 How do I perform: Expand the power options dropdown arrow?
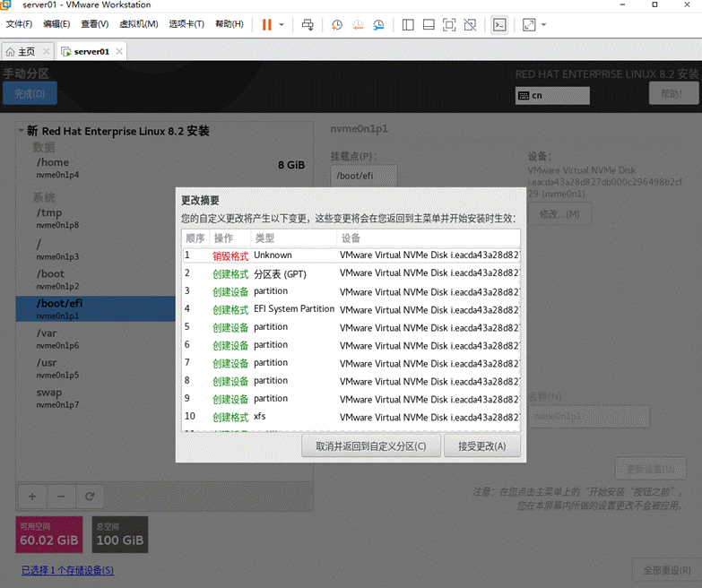[282, 24]
